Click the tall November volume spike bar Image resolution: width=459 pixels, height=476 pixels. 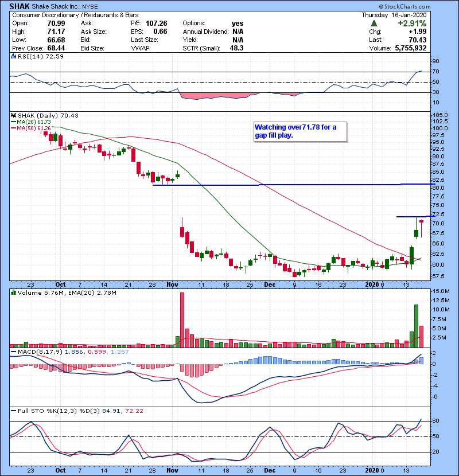tap(182, 320)
